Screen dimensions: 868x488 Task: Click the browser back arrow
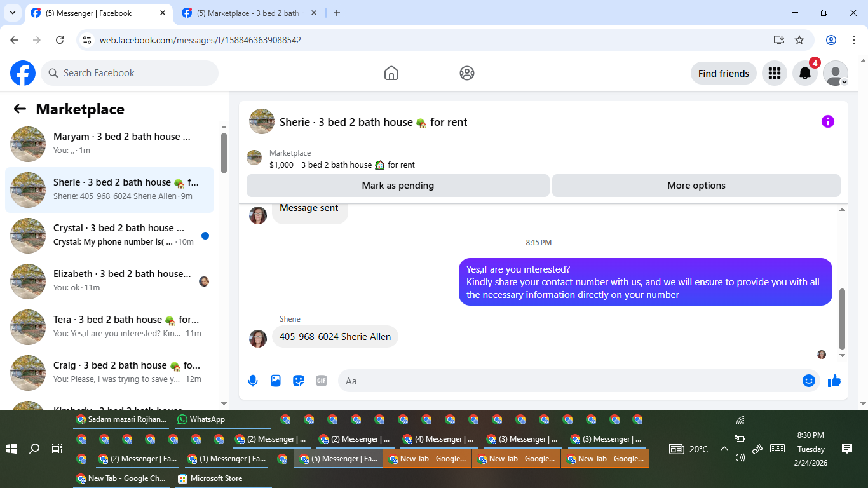[14, 40]
